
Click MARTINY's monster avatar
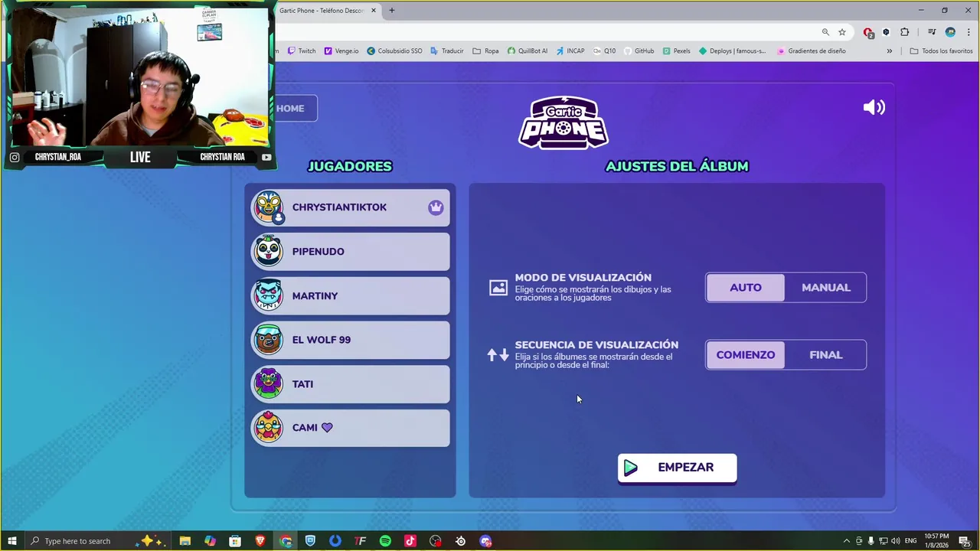pos(269,295)
